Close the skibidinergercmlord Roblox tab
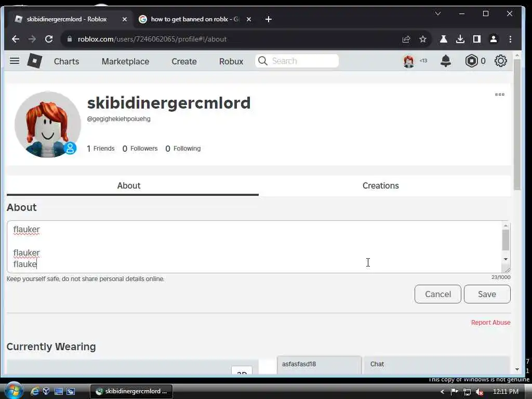The width and height of the screenshot is (532, 399). point(125,19)
